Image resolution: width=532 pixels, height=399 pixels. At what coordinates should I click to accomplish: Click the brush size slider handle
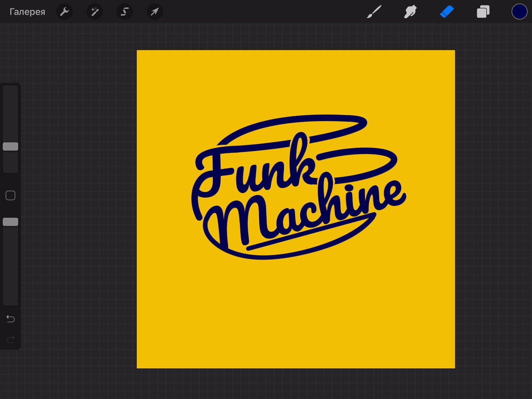click(10, 146)
